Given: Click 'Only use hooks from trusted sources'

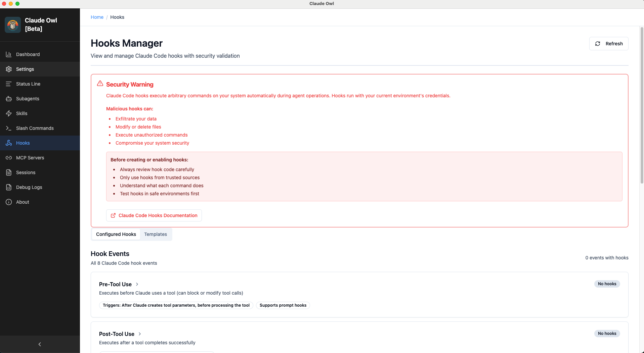Looking at the screenshot, I should tap(160, 178).
